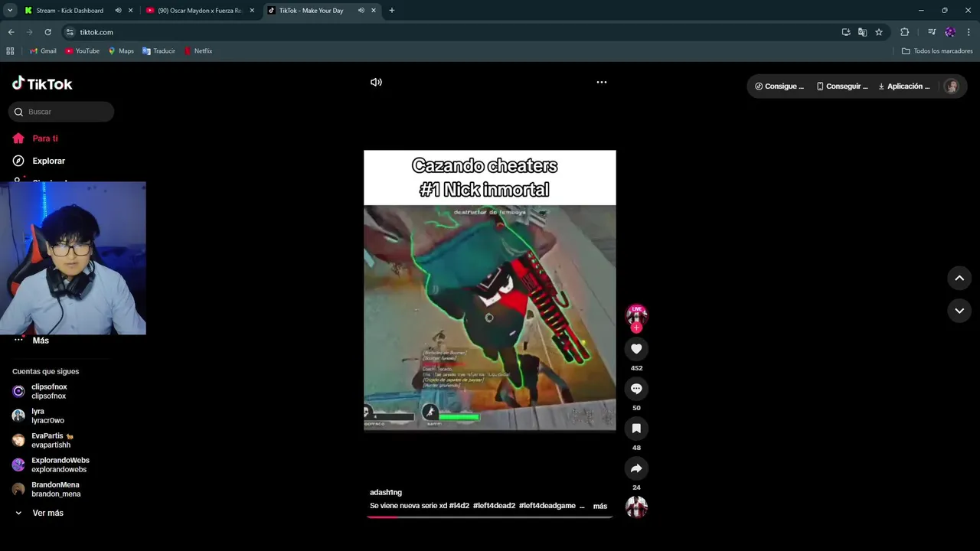The height and width of the screenshot is (551, 980).
Task: Open the comments bubble icon
Action: pyautogui.click(x=636, y=389)
